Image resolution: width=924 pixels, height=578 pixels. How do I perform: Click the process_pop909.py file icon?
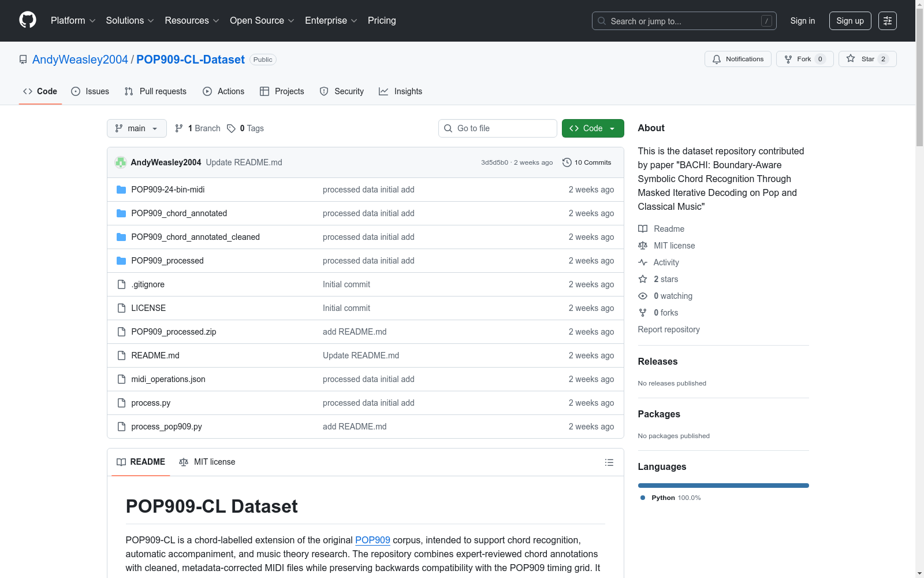[121, 427]
